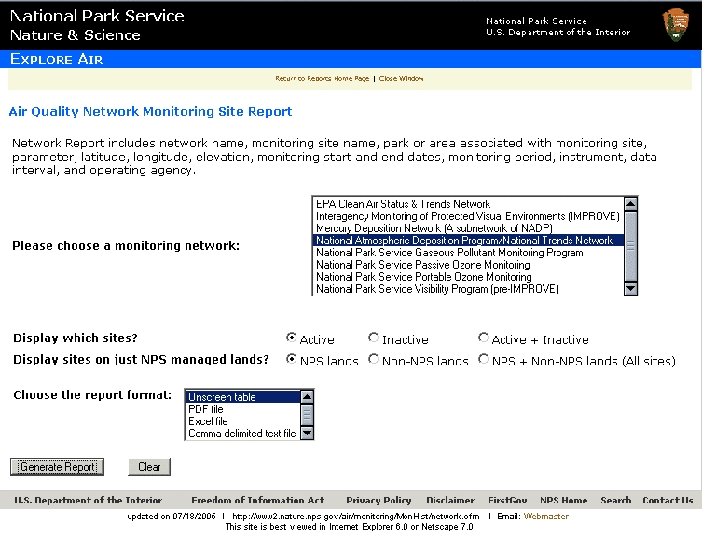The height and width of the screenshot is (540, 720).
Task: Select the Inactive sites radio button
Action: (373, 338)
